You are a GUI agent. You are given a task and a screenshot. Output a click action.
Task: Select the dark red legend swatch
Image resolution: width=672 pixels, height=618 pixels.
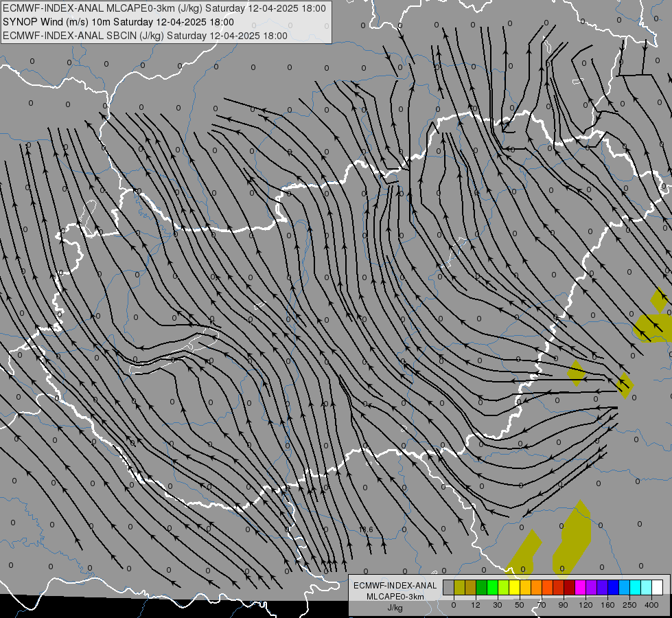tap(569, 587)
